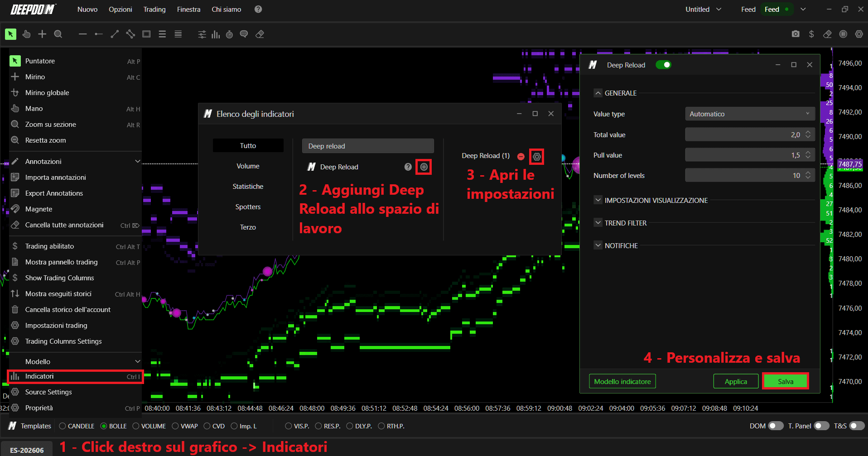
Task: Activate the crosshair tool in the toolbar
Action: coord(42,34)
